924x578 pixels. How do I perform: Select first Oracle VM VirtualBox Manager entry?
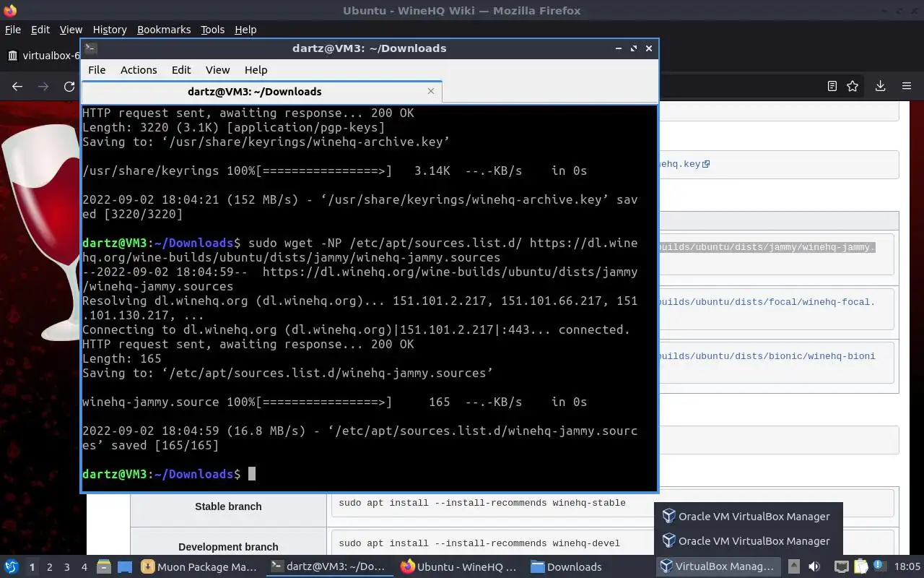point(746,517)
